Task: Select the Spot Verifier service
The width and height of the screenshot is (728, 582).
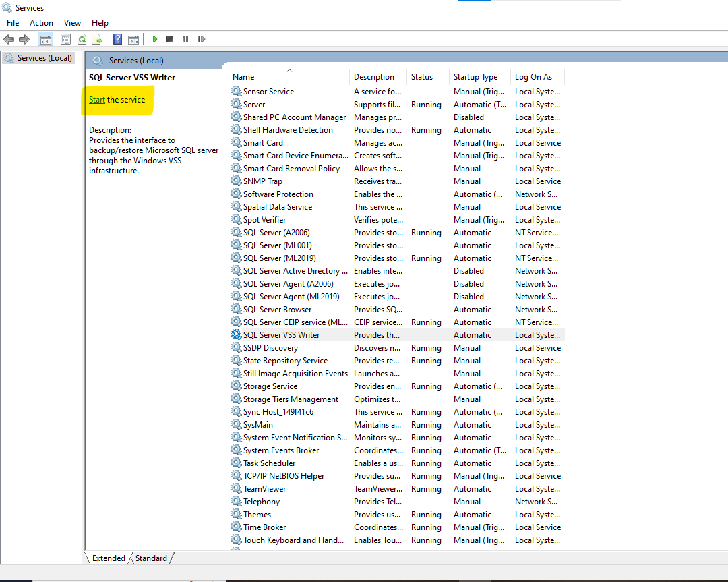Action: tap(398, 220)
